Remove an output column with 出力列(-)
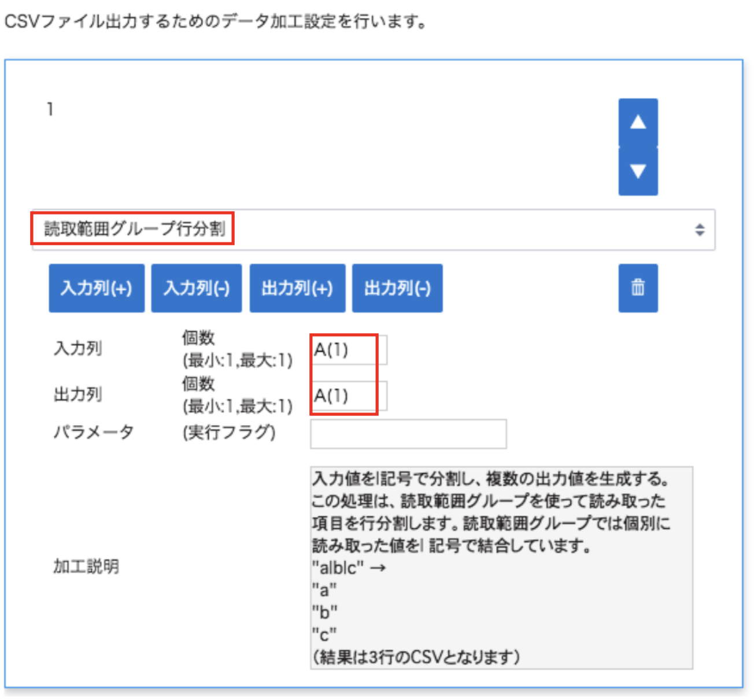The height and width of the screenshot is (700, 754). (x=397, y=288)
